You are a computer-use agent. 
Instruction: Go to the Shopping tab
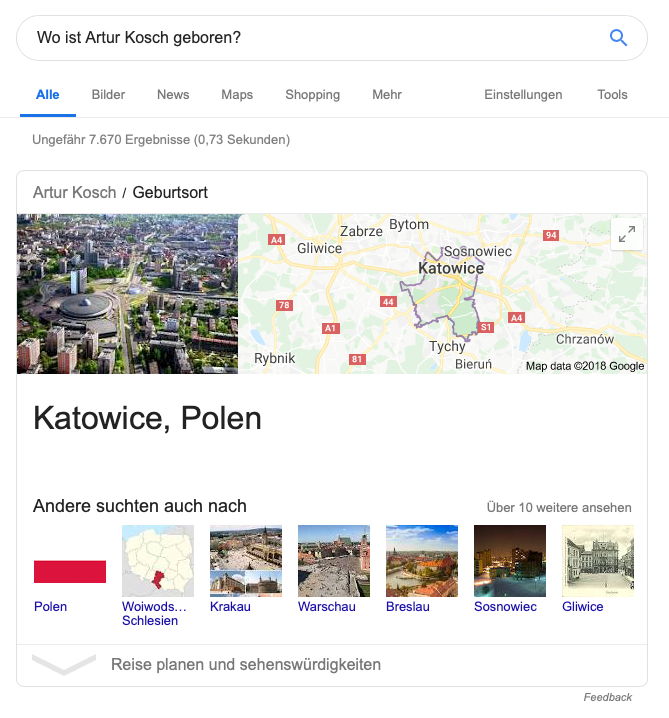[x=312, y=95]
